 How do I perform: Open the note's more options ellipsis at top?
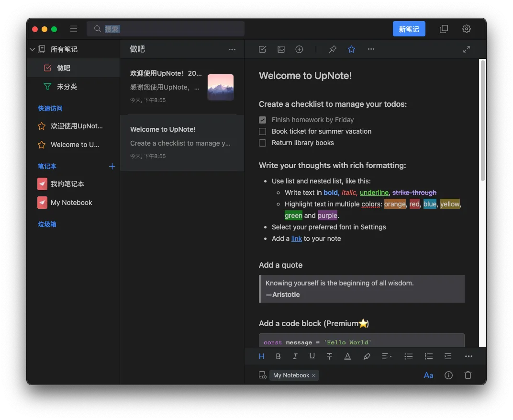coord(371,49)
